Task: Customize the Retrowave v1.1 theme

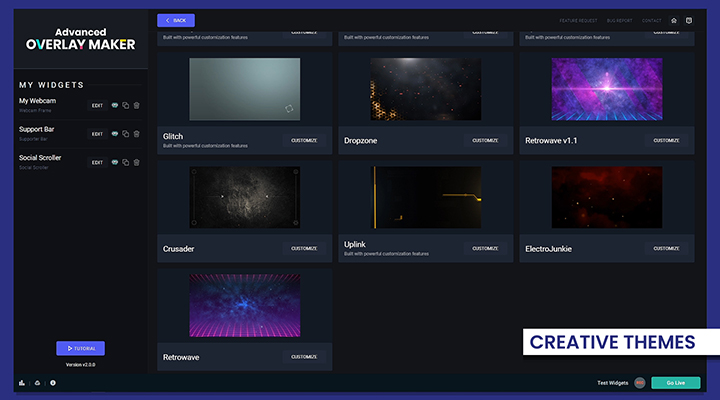Action: (x=666, y=140)
